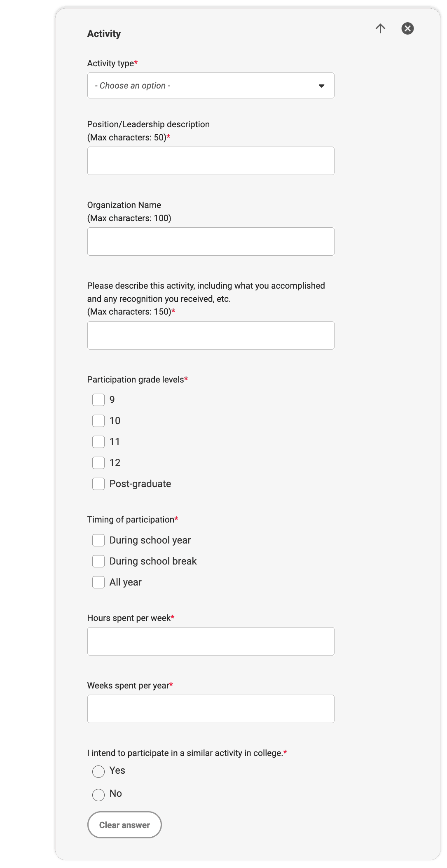Check the All year option
The image size is (447, 868).
coord(98,582)
